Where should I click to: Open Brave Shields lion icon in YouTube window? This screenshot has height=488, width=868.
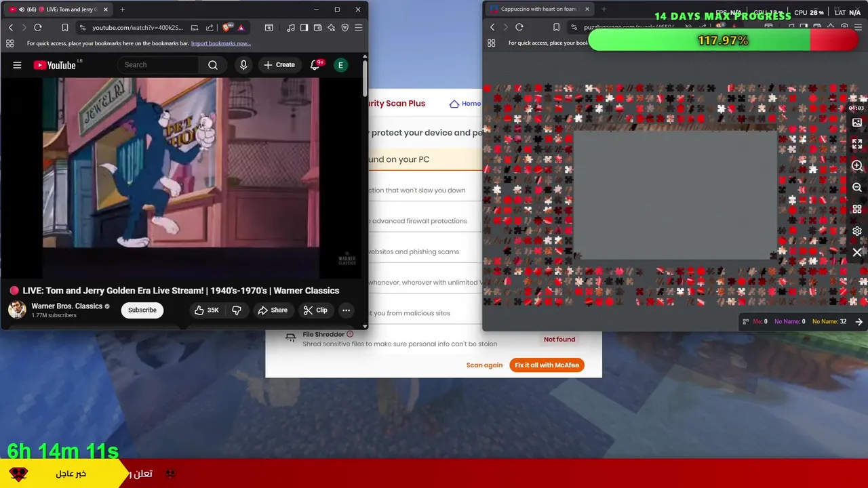pos(227,27)
